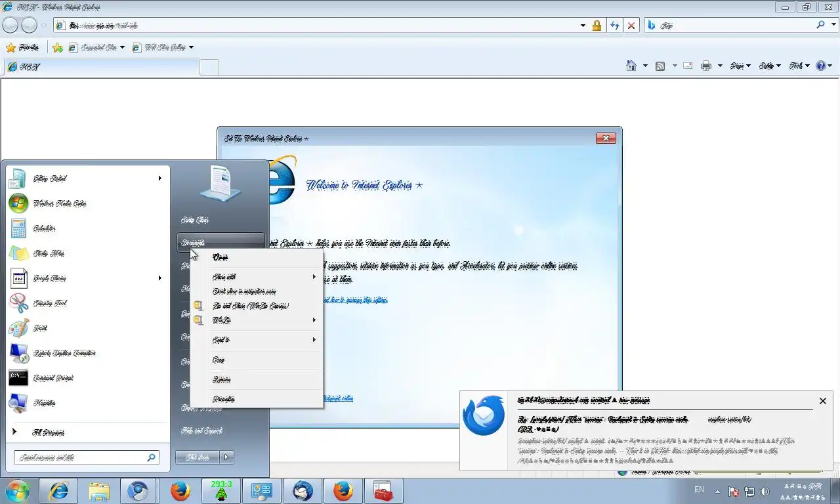Image resolution: width=840 pixels, height=504 pixels.
Task: Open the address bar dropdown arrow
Action: (583, 26)
